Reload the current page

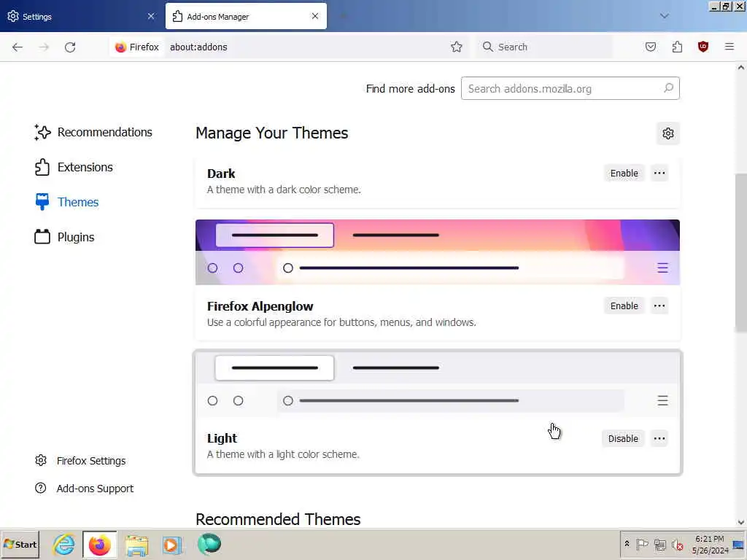coord(70,47)
